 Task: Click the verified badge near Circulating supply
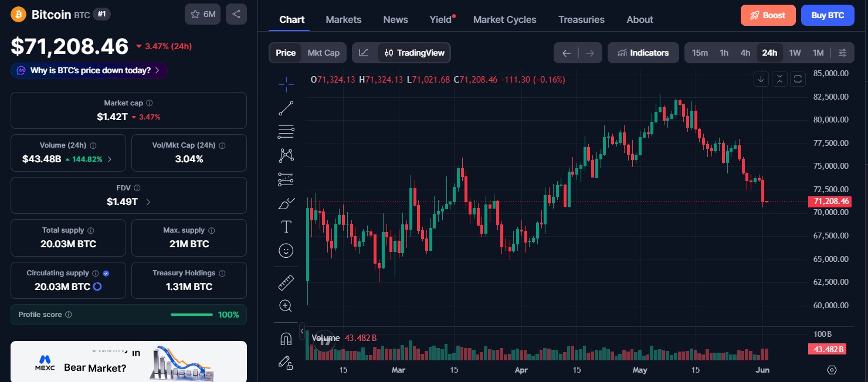[x=106, y=273]
